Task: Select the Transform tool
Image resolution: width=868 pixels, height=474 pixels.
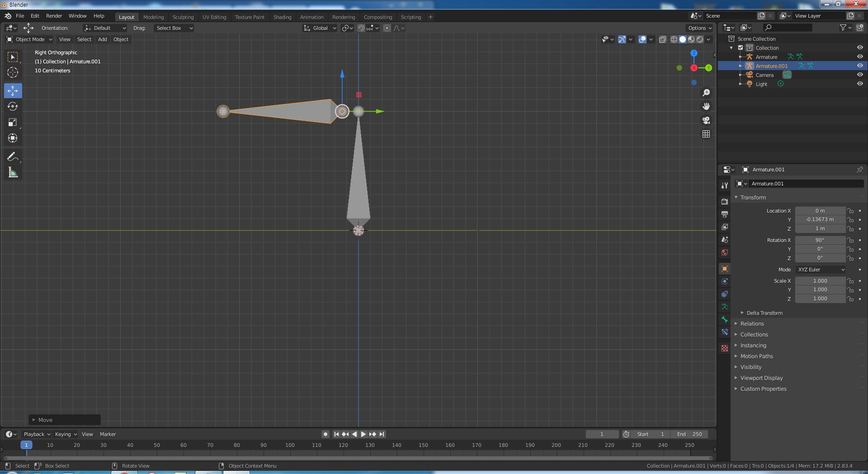Action: (13, 138)
